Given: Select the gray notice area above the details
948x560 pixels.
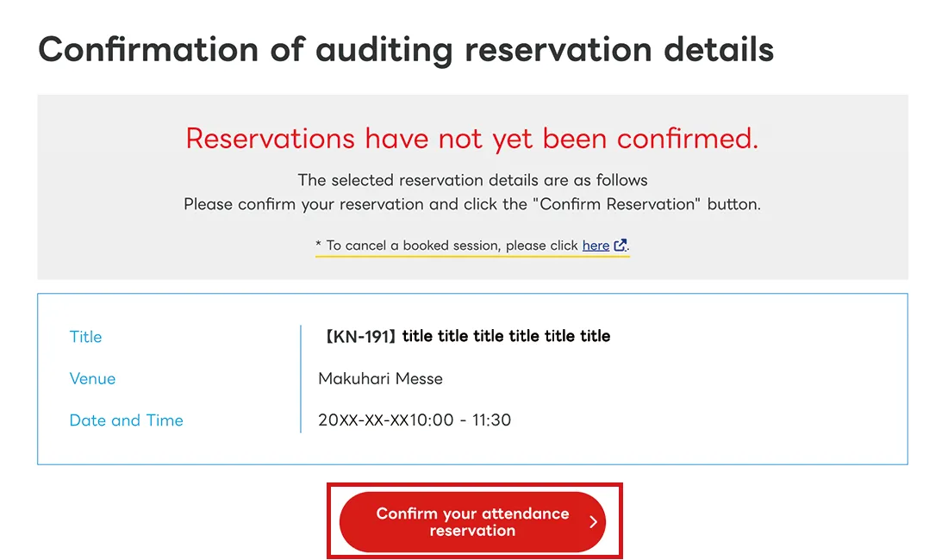Looking at the screenshot, I should (472, 187).
